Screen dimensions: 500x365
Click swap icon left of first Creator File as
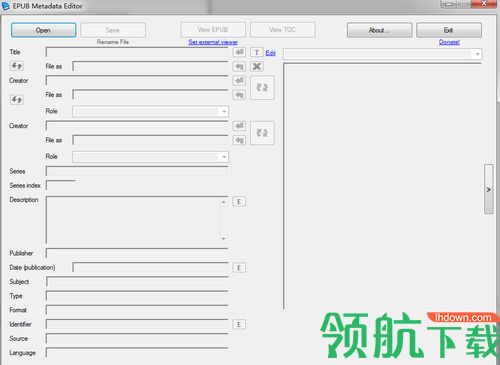click(17, 99)
